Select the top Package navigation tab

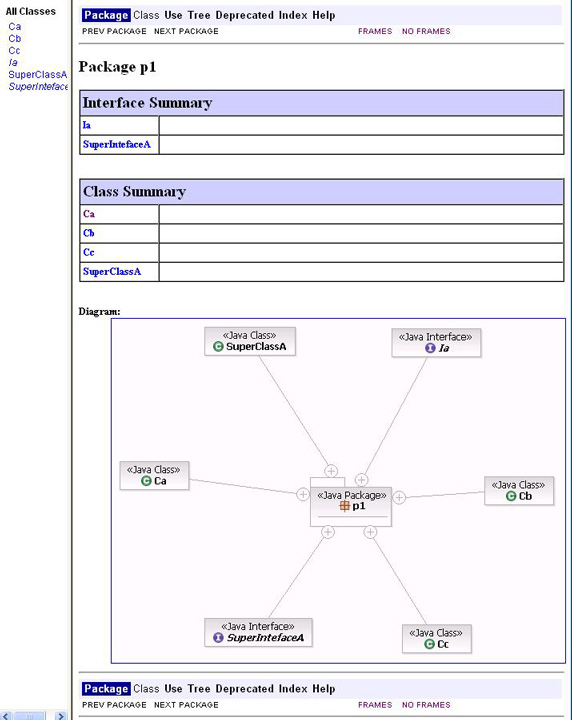point(106,15)
